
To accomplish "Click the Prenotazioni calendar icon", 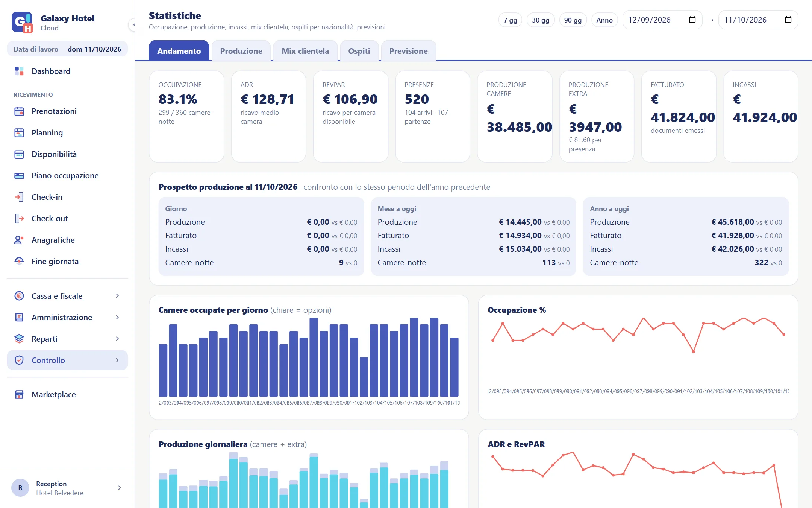I will point(19,111).
